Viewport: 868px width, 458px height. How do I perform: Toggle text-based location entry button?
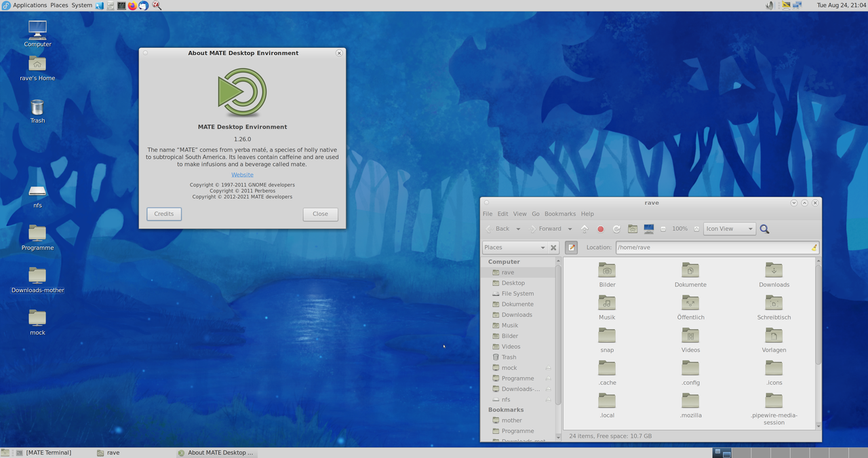[x=572, y=248]
